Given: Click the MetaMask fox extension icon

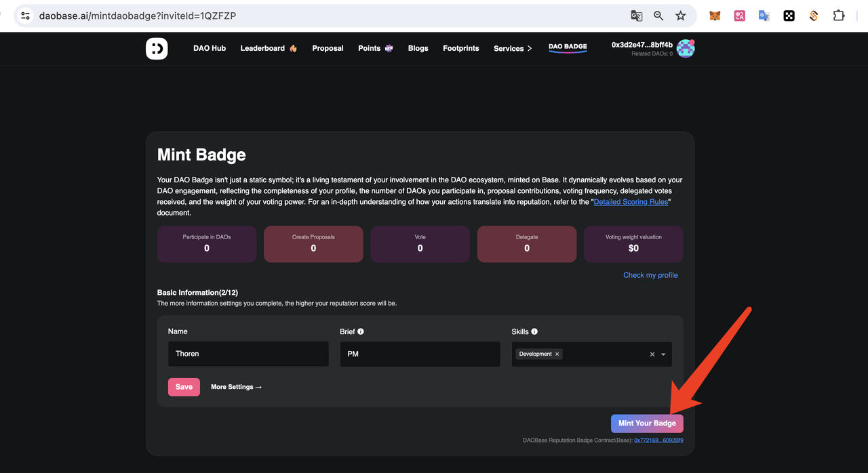Looking at the screenshot, I should (715, 16).
